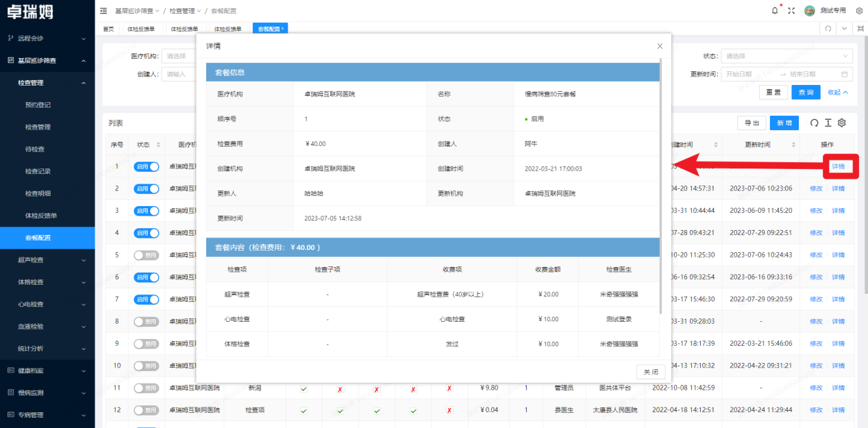Open the 基层巡诊筛查 breadcrumb dropdown

click(x=137, y=11)
